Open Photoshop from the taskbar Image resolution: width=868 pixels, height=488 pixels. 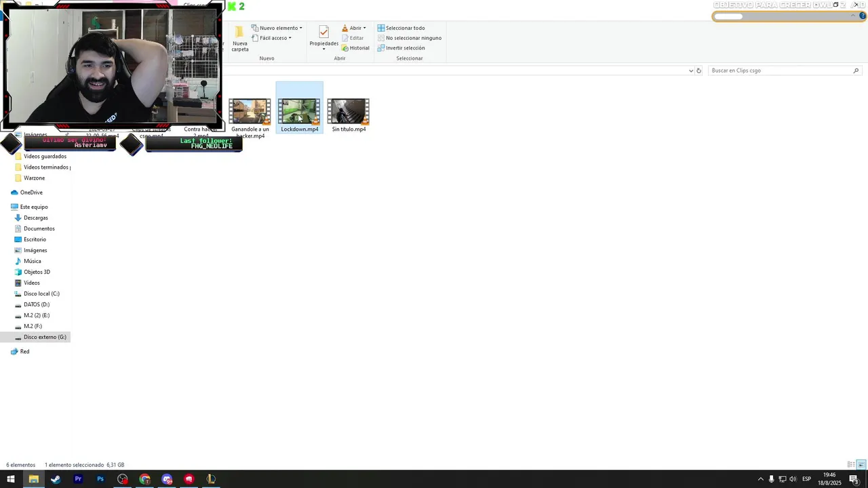pos(100,479)
